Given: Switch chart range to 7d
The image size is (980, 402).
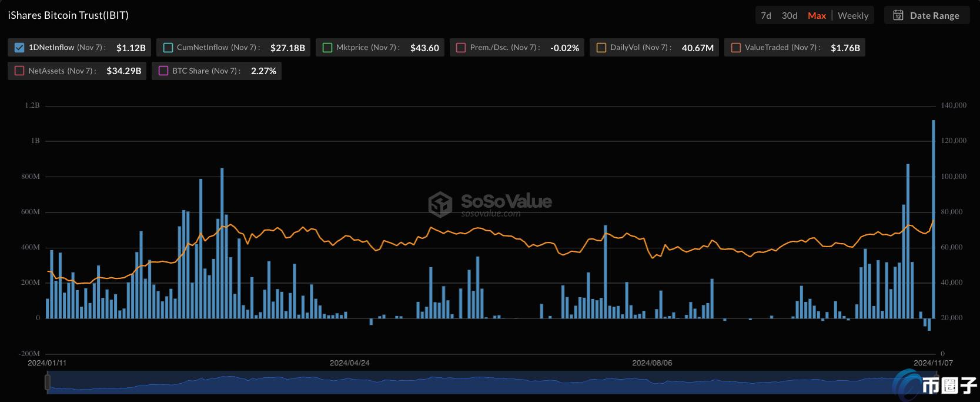Looking at the screenshot, I should 766,16.
